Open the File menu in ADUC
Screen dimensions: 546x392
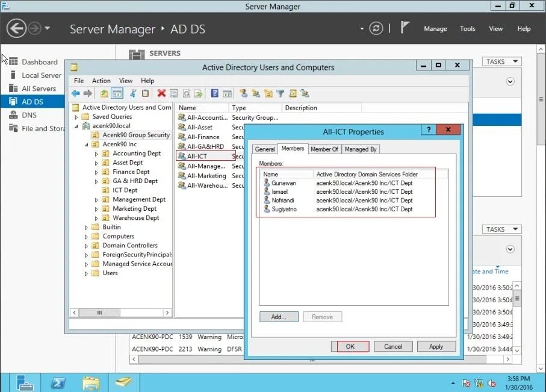(79, 81)
